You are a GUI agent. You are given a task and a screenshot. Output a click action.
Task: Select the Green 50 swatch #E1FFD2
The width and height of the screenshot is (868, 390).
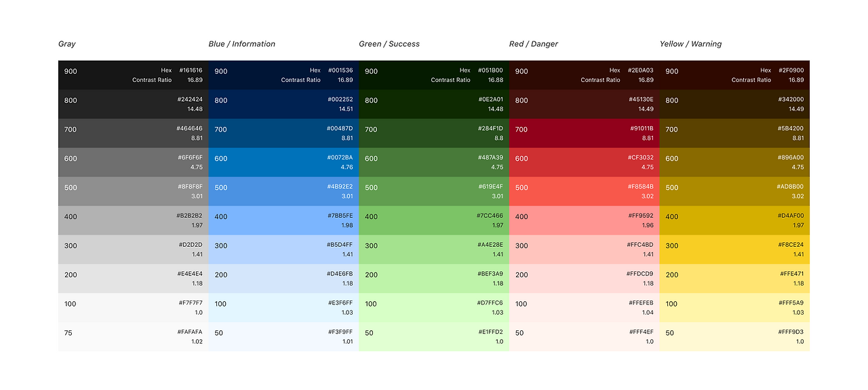(434, 337)
